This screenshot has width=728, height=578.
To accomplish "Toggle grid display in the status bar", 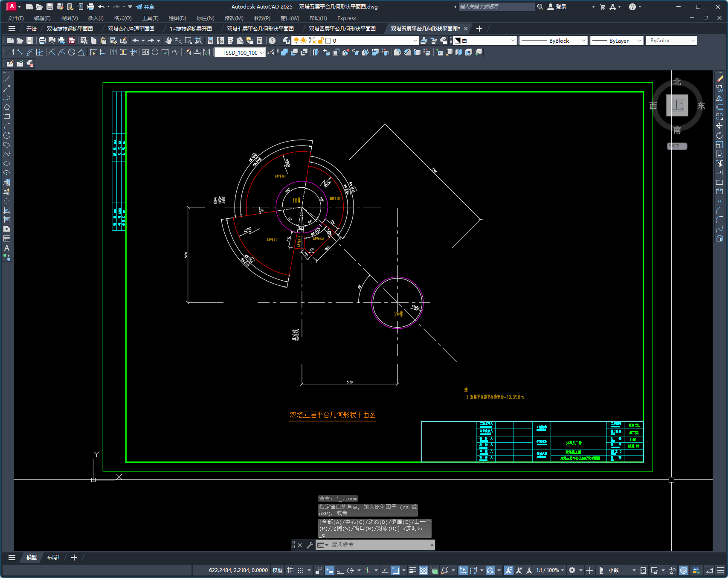I will click(x=290, y=570).
